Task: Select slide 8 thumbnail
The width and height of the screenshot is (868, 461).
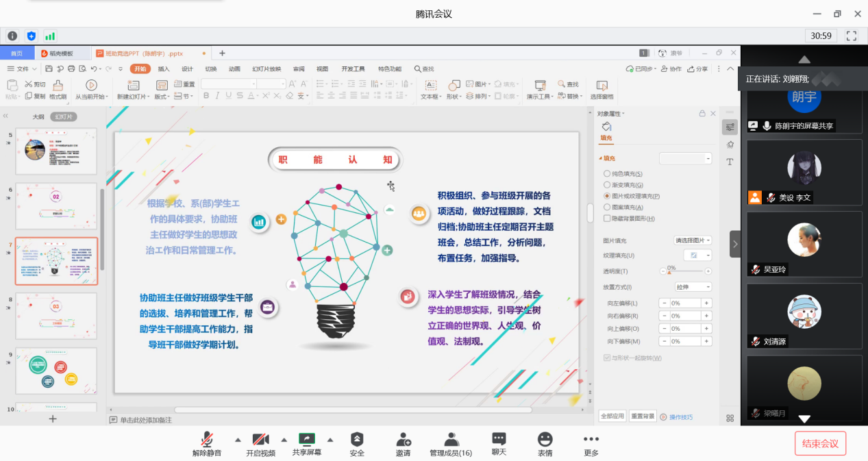Action: click(56, 316)
